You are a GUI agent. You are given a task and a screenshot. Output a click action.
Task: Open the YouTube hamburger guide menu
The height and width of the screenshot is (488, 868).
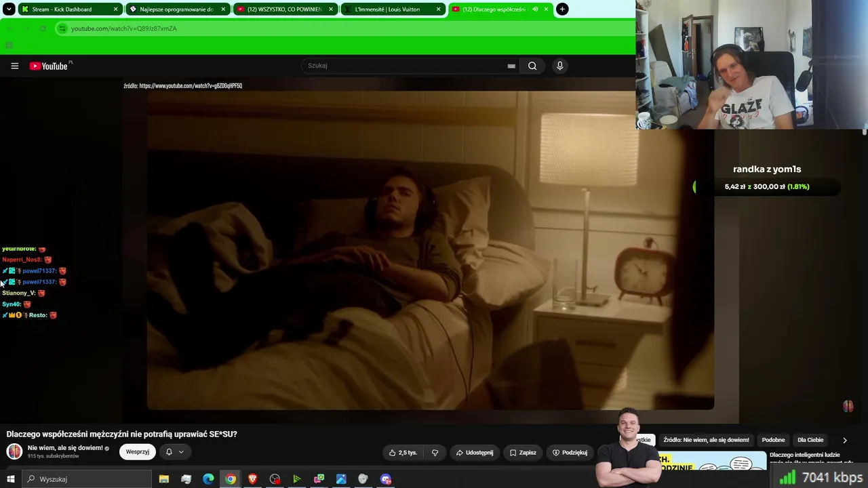click(x=14, y=66)
